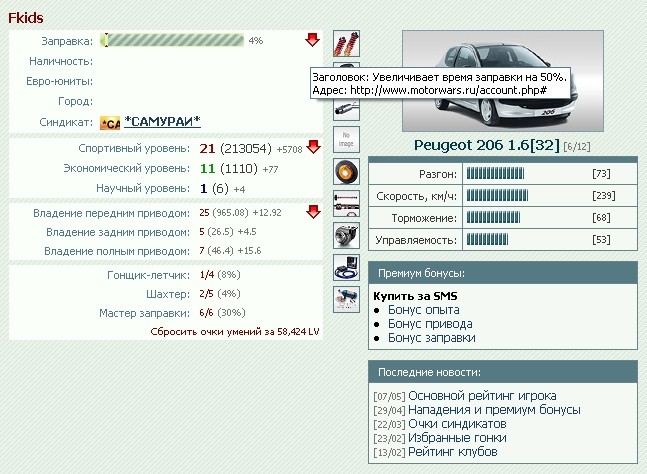Open the 'Бонус опыта' premium bonus

[423, 310]
